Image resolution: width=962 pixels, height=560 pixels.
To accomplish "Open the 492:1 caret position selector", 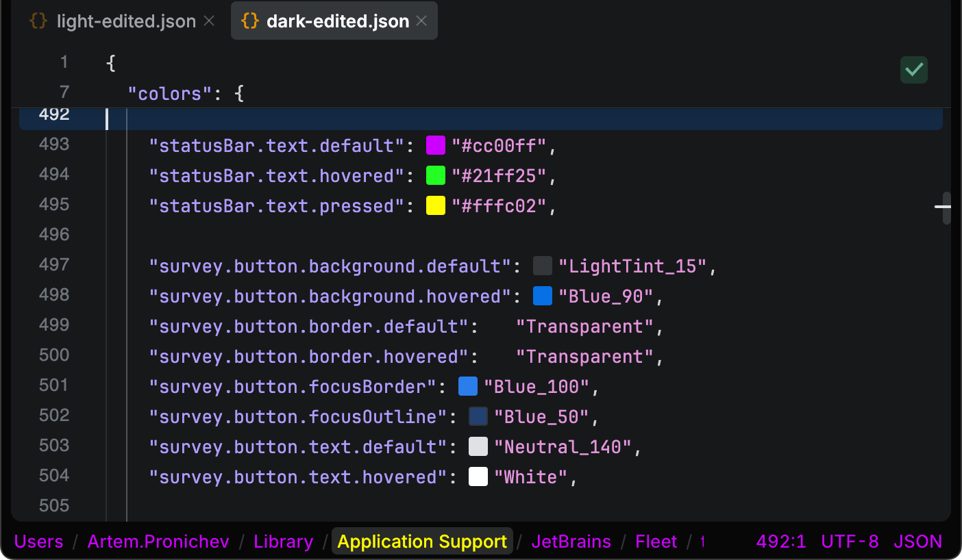I will pyautogui.click(x=781, y=541).
